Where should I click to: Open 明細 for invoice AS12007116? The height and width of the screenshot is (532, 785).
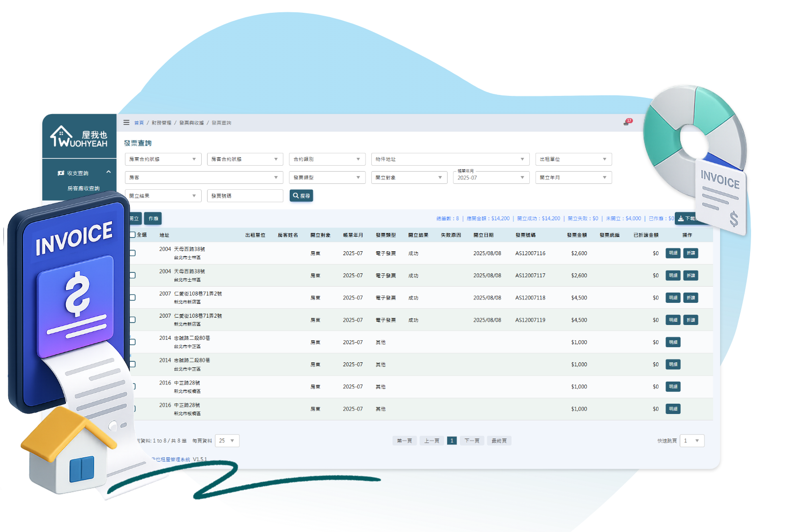coord(673,253)
